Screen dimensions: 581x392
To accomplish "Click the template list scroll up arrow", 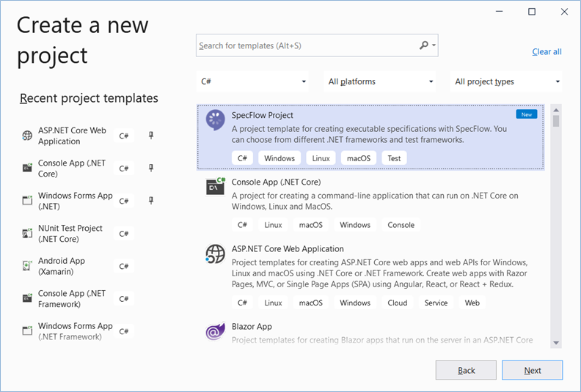I will pos(556,110).
